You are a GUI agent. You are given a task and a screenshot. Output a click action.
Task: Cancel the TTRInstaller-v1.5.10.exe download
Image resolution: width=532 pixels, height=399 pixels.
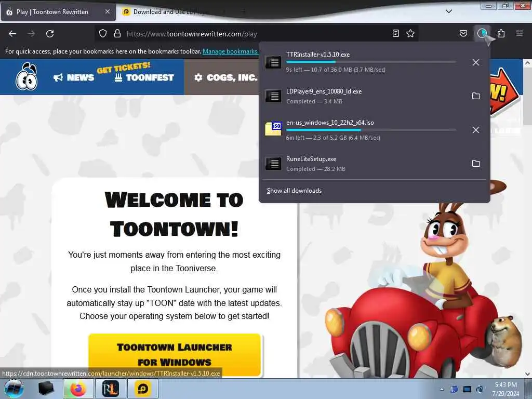(476, 62)
